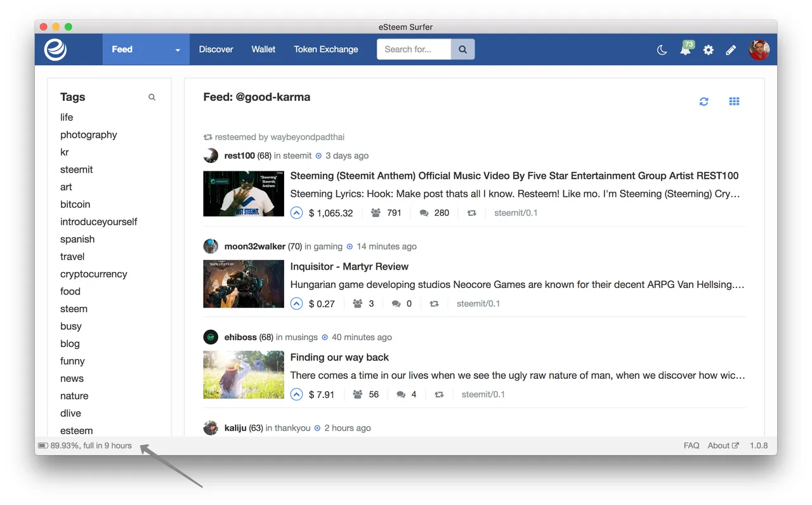
Task: Click battery status 89.93% text
Action: [91, 445]
